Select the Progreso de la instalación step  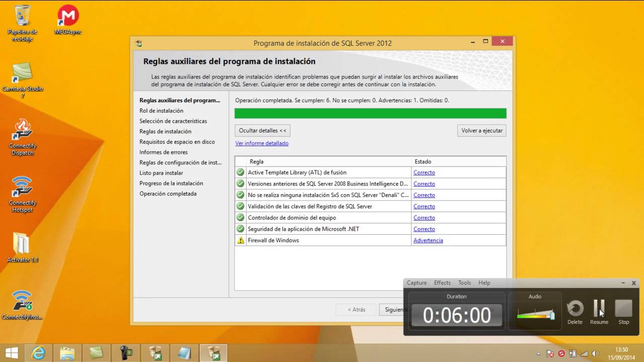tap(171, 184)
